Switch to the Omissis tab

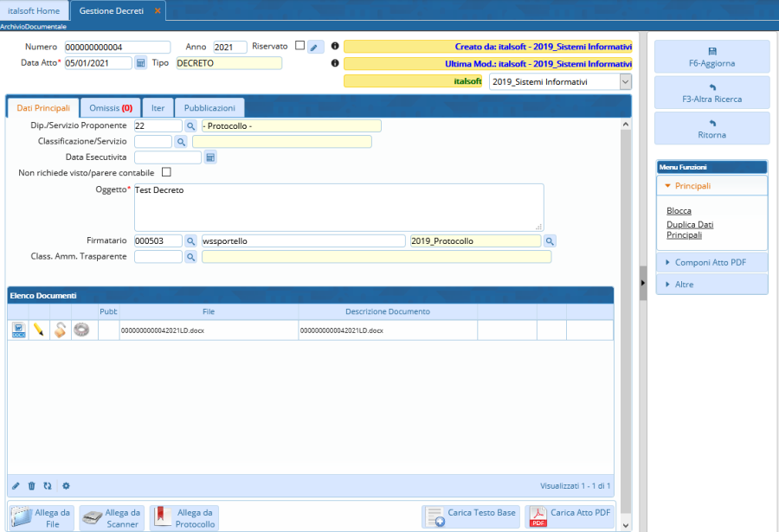point(111,108)
